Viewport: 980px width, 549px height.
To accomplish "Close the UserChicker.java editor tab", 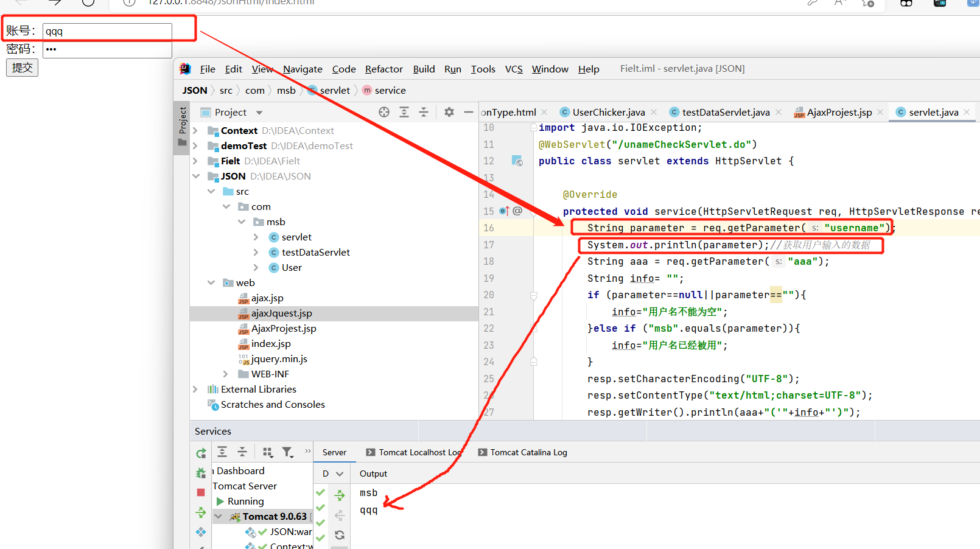I will point(654,112).
